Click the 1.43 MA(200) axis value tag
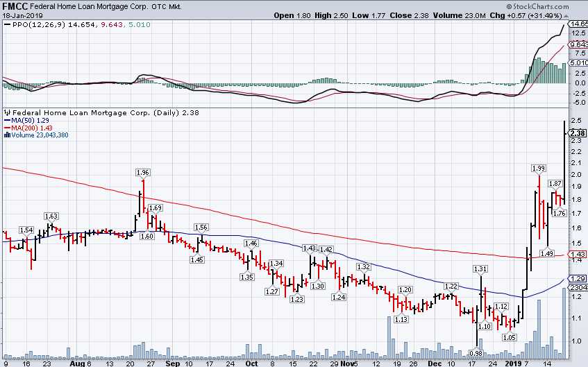 (x=577, y=255)
